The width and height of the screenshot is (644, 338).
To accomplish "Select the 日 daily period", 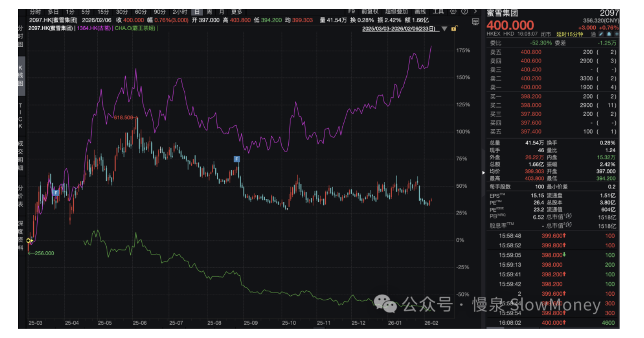I will click(x=197, y=12).
